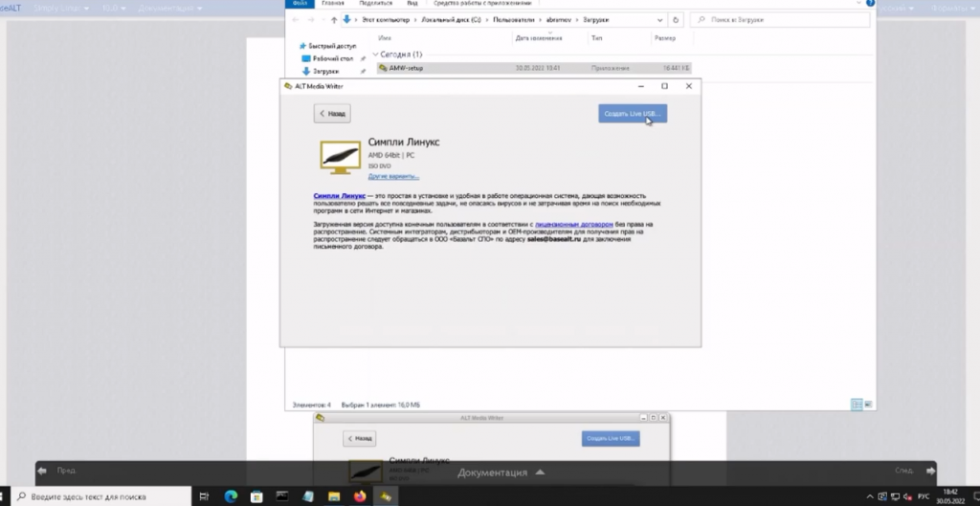Open the 10.0 version dropdown
The height and width of the screenshot is (506, 980).
point(114,8)
